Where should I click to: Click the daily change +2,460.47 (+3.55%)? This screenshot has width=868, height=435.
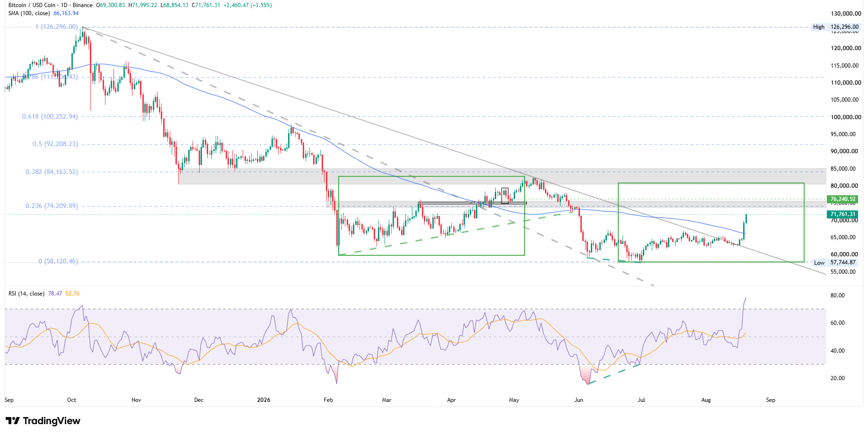[x=248, y=5]
